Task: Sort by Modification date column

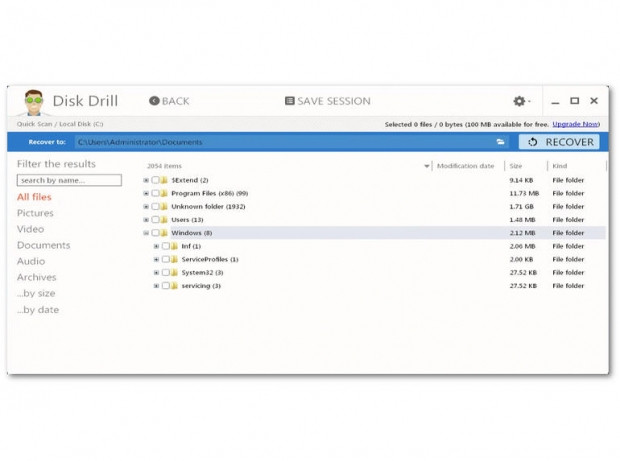Action: point(465,166)
